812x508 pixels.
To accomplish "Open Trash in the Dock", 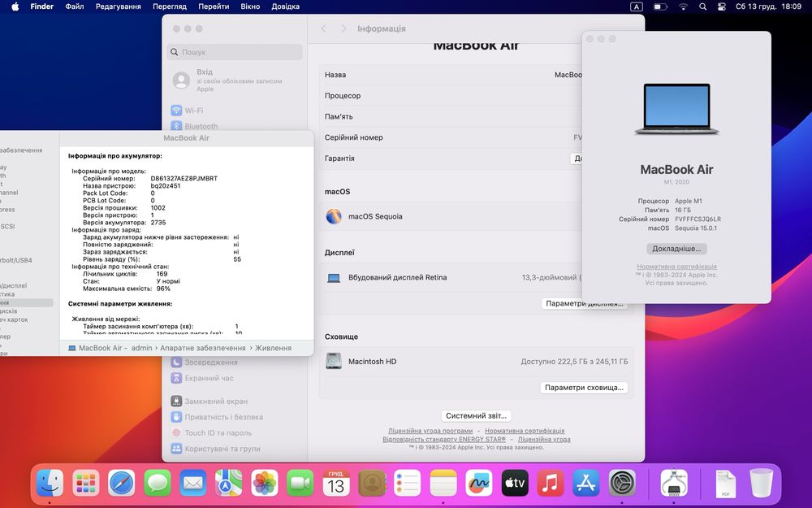I will coord(761,483).
